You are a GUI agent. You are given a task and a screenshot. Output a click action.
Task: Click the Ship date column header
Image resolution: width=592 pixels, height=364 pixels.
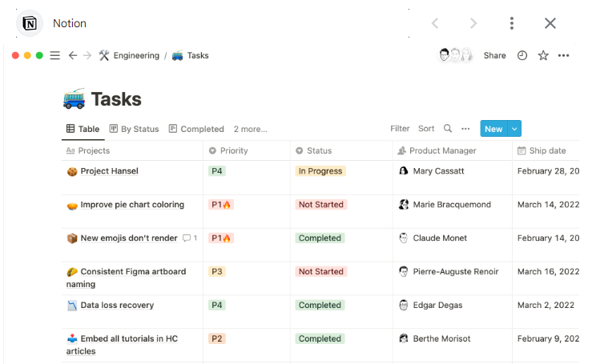[x=546, y=150]
